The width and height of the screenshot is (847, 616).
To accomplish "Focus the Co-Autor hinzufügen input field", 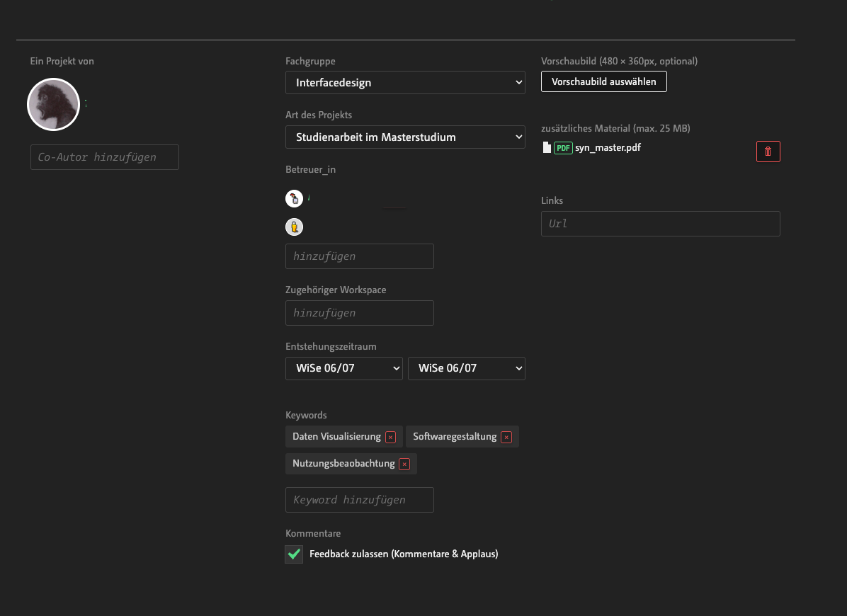I will click(x=104, y=157).
